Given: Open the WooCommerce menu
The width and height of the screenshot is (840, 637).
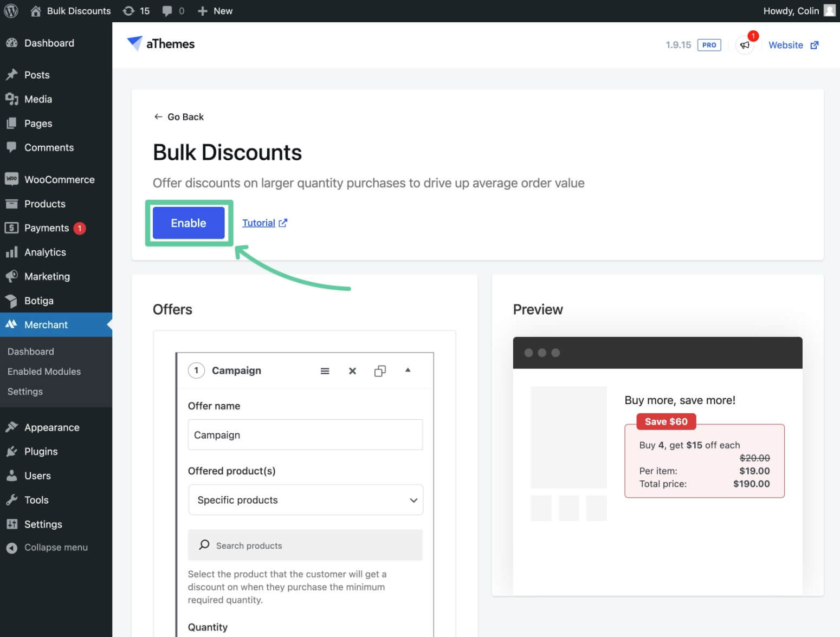Looking at the screenshot, I should pos(56,179).
